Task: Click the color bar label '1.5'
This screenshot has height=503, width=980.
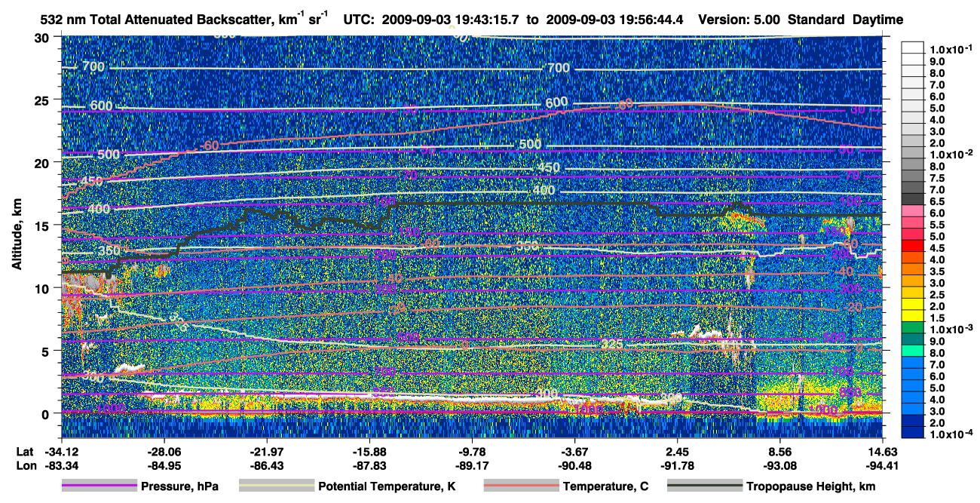Action: (x=938, y=317)
